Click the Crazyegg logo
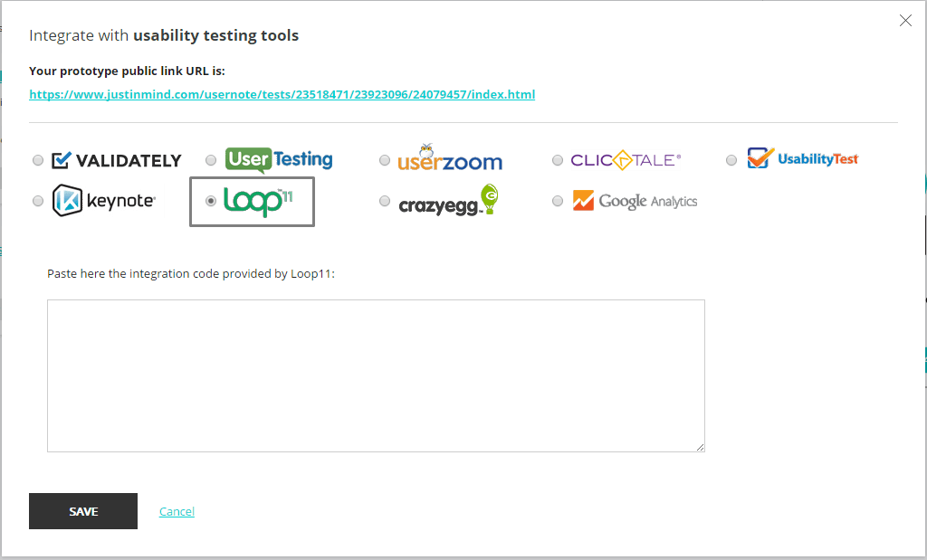 pos(449,200)
